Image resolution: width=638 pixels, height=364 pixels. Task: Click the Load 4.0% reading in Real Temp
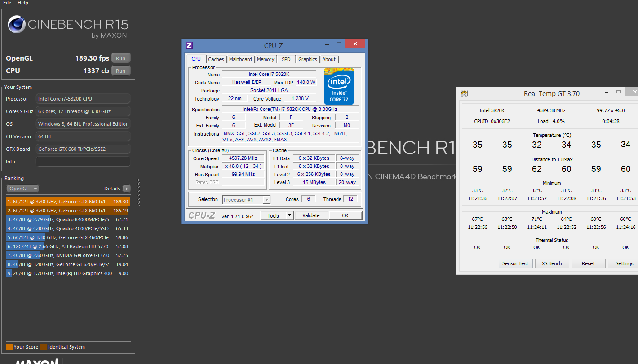coord(551,121)
